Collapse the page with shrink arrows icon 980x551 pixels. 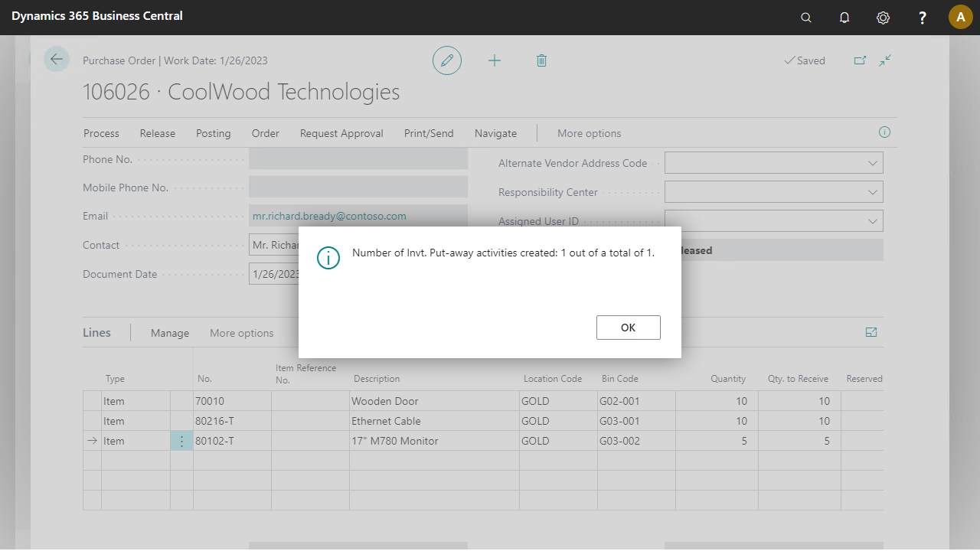[x=885, y=60]
